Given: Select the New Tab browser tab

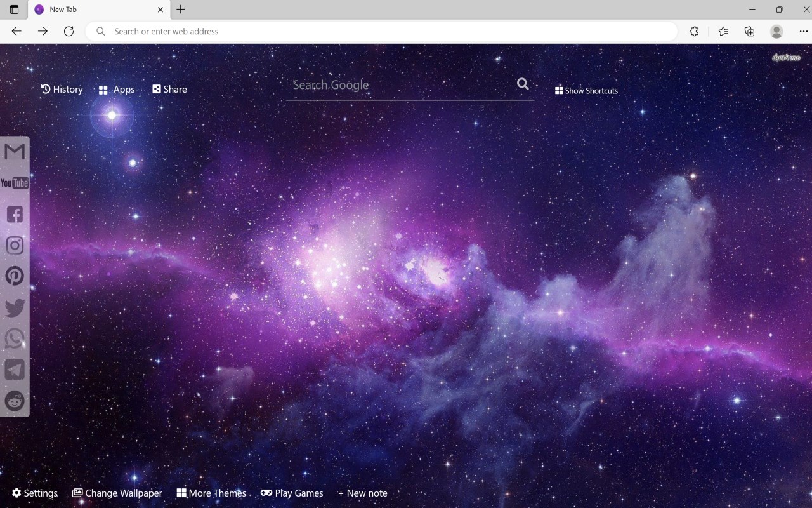Looking at the screenshot, I should click(98, 10).
